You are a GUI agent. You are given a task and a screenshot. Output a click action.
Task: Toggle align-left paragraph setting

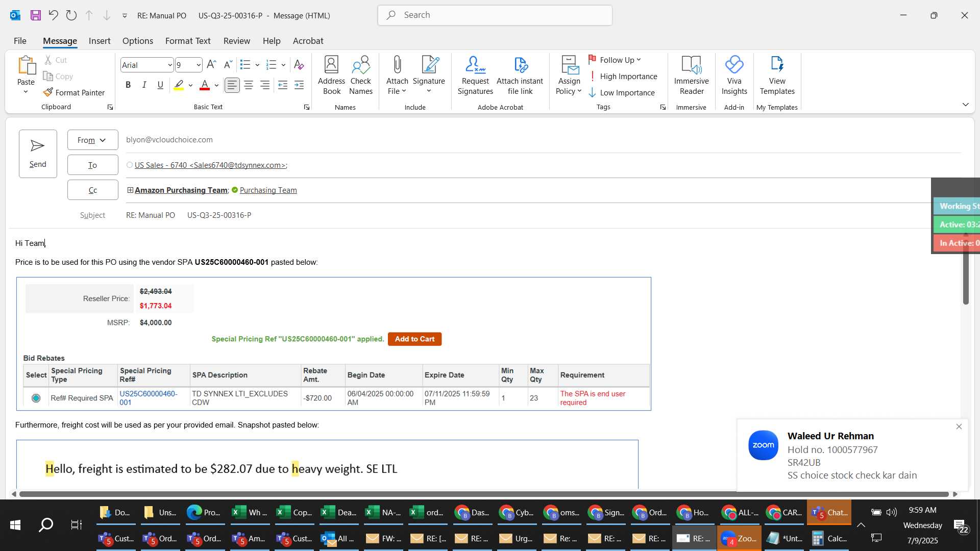pyautogui.click(x=232, y=85)
